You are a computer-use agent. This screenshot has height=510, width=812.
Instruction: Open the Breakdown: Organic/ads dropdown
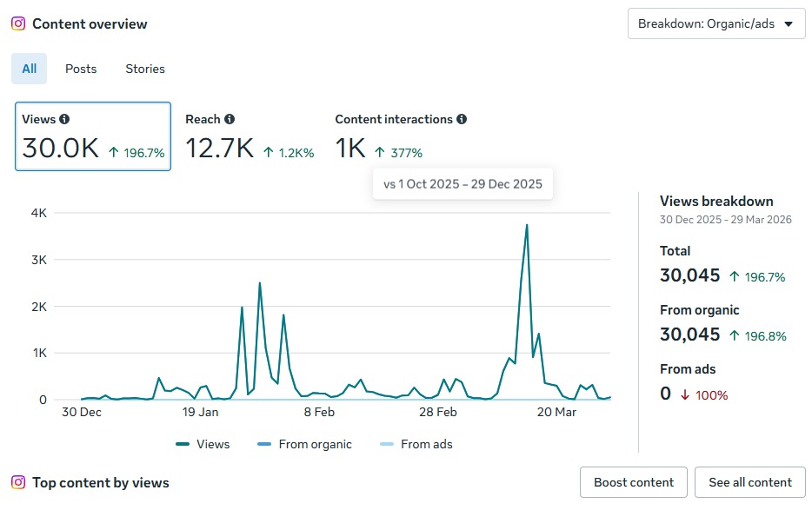pos(715,23)
